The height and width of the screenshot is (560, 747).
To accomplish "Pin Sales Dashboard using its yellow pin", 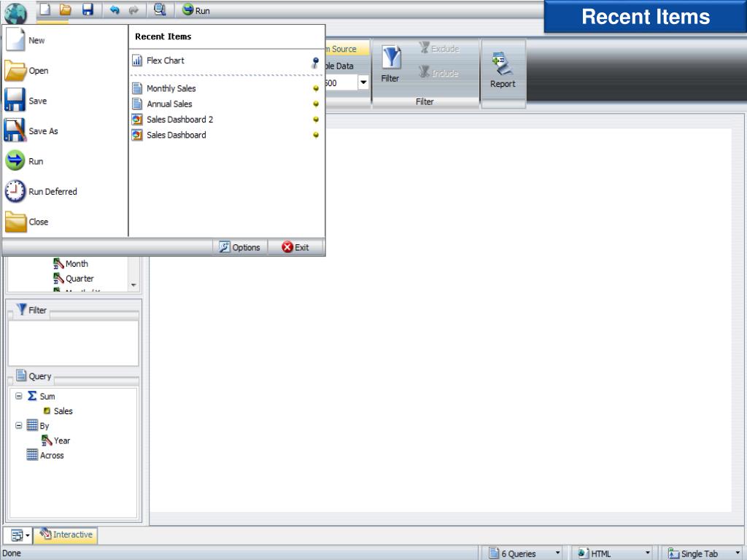I will coord(315,135).
